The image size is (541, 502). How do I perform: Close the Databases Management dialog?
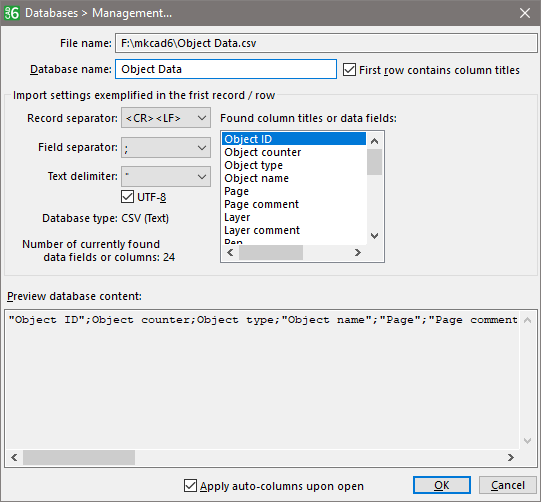point(525,13)
